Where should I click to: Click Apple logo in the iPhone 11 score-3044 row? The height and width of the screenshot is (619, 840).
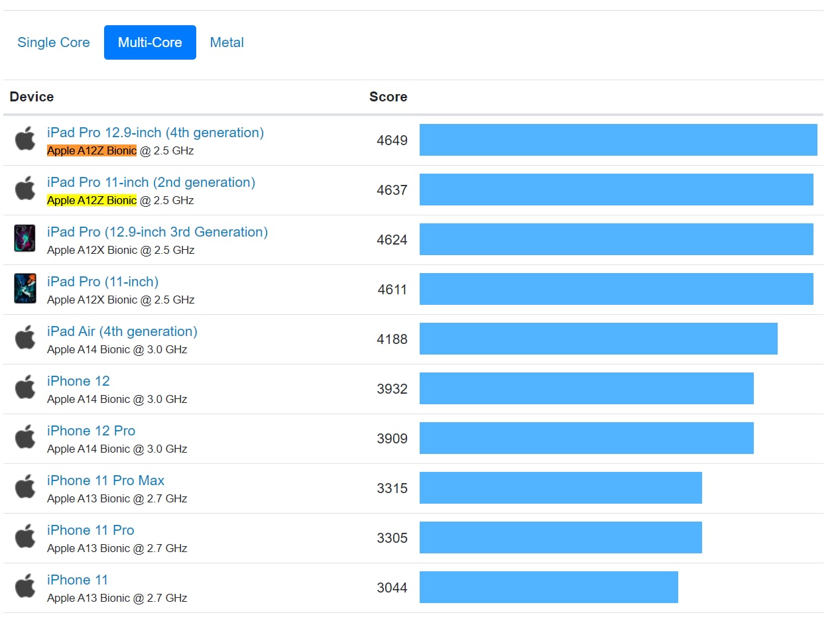point(25,587)
